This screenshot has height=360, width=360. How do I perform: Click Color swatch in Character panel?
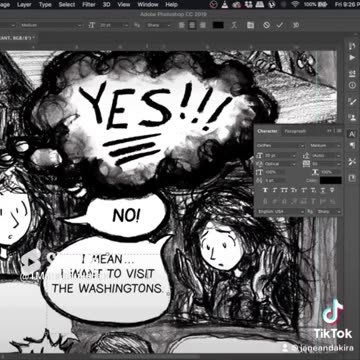pyautogui.click(x=331, y=180)
